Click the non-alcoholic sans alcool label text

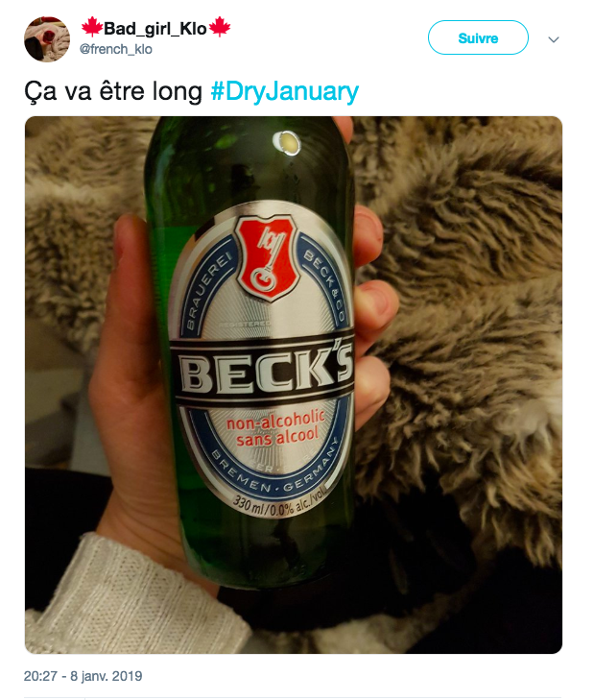coord(276,428)
